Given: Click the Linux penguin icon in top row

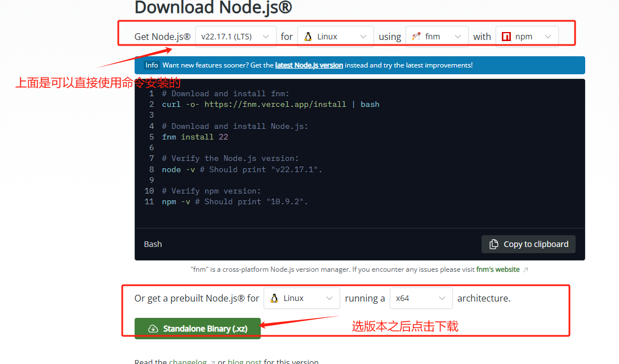Looking at the screenshot, I should tap(308, 37).
